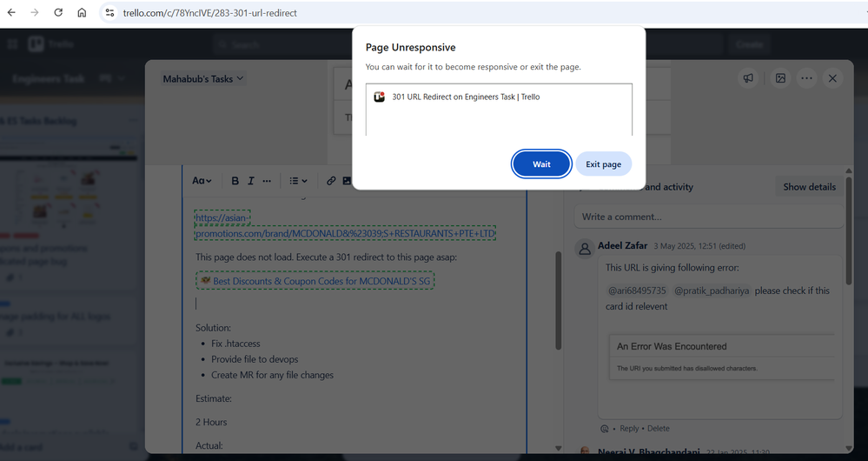Go back in browser history
The image size is (868, 461).
click(11, 12)
